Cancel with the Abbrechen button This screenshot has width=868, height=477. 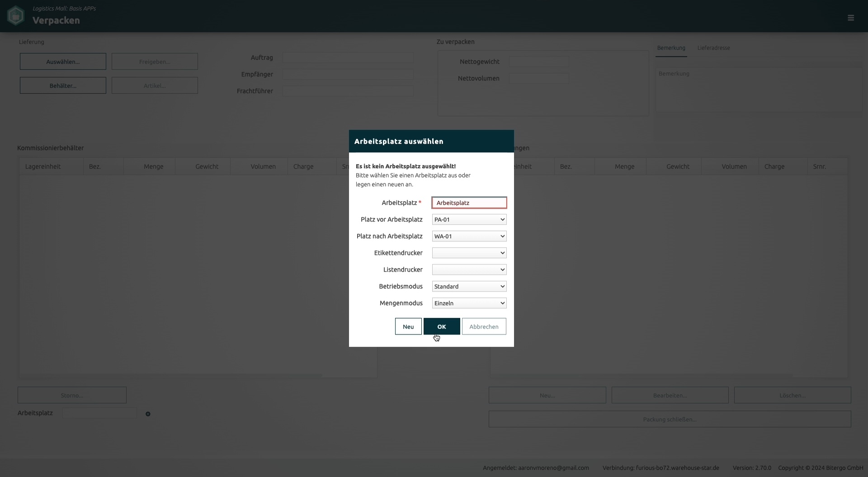click(x=484, y=326)
